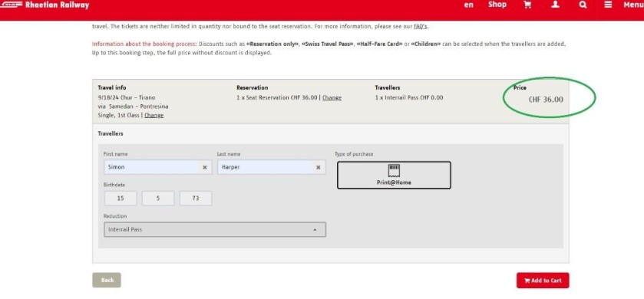Open the FAQ's link
The height and width of the screenshot is (299, 644).
tap(420, 26)
